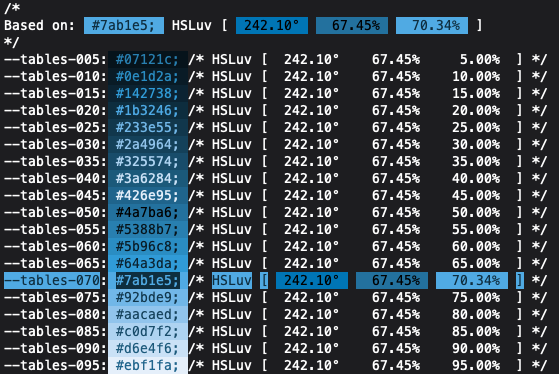559x374 pixels.
Task: Click the --tables-050 variable name
Action: 52,212
